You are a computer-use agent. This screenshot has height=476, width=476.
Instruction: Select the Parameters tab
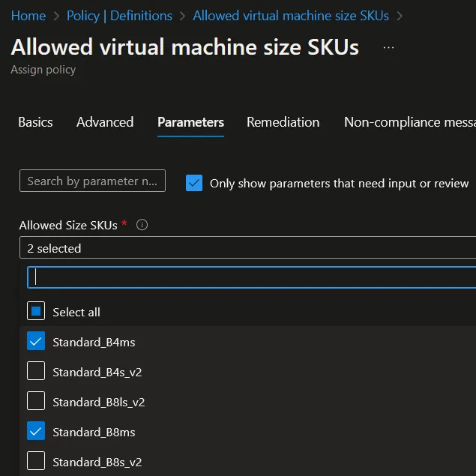pyautogui.click(x=190, y=122)
